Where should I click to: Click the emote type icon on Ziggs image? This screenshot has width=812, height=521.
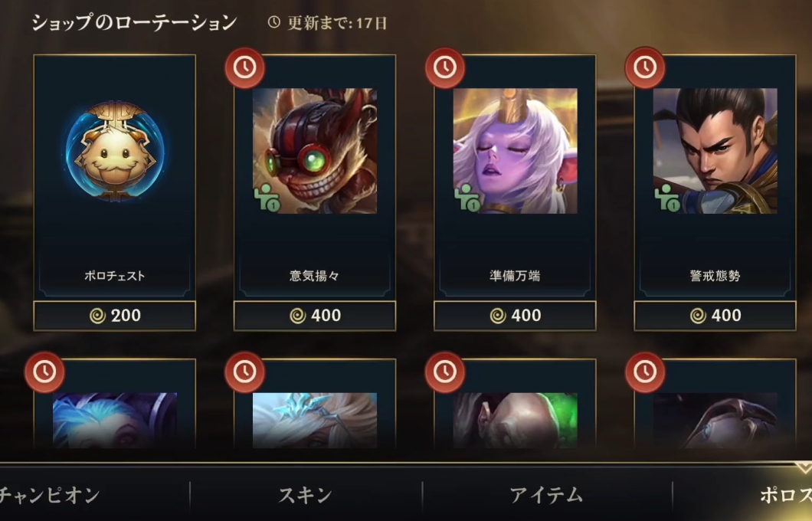point(267,198)
